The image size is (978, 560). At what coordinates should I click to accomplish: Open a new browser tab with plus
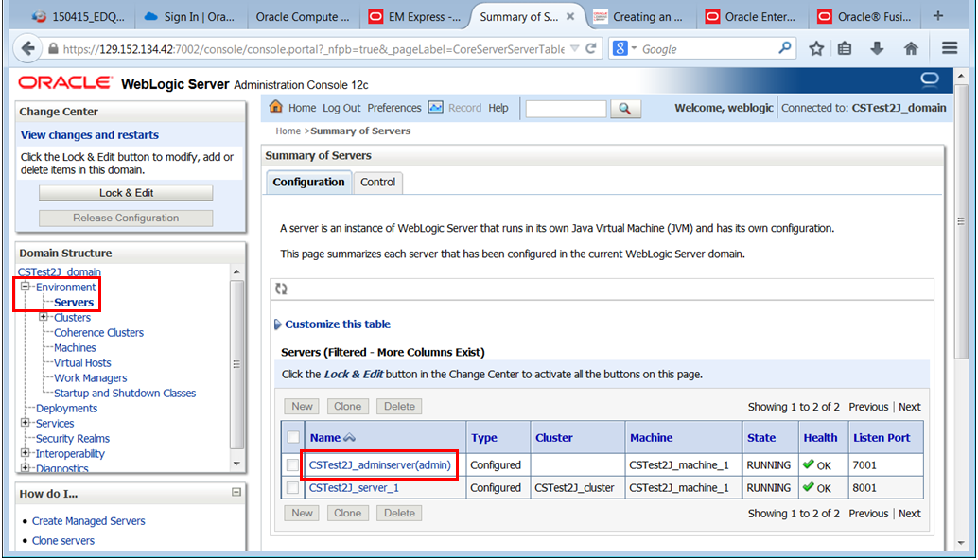coord(938,16)
